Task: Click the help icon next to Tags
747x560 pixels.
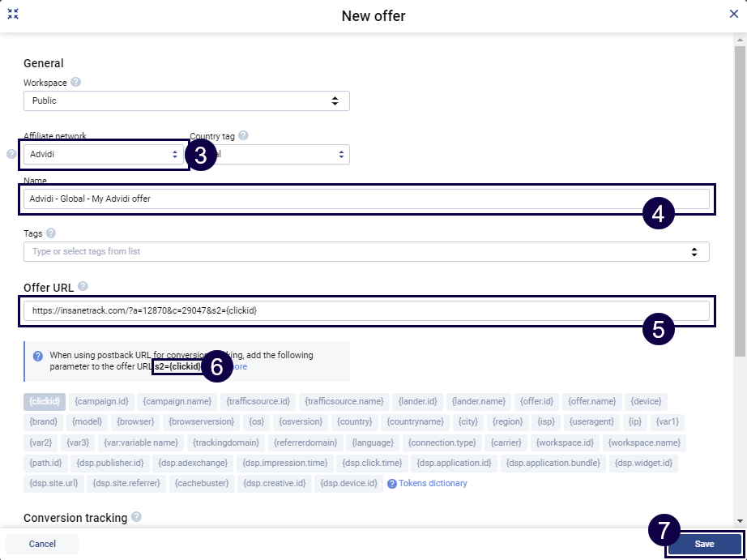Action: pos(51,233)
